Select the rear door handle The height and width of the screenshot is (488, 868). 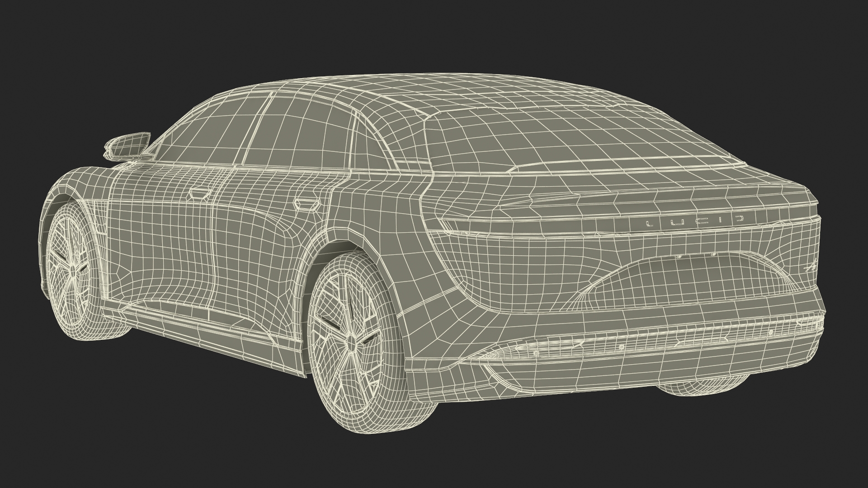pyautogui.click(x=307, y=204)
